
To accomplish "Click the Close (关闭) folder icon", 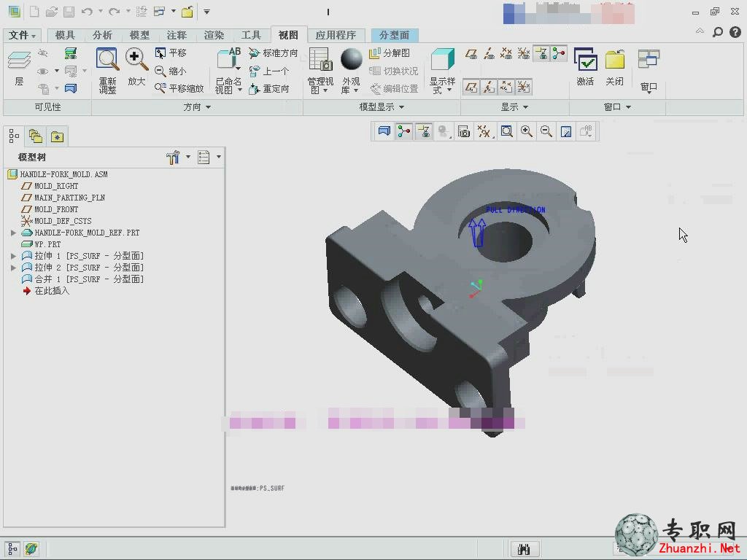I will point(614,60).
